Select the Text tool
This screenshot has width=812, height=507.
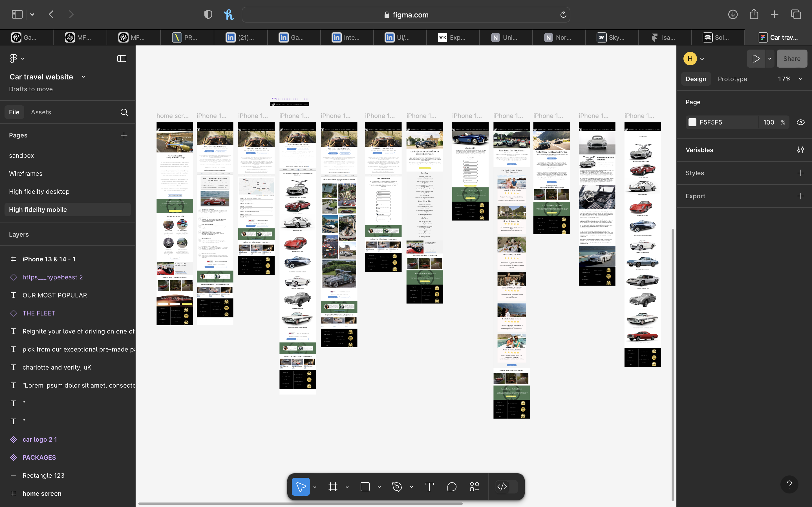429,486
